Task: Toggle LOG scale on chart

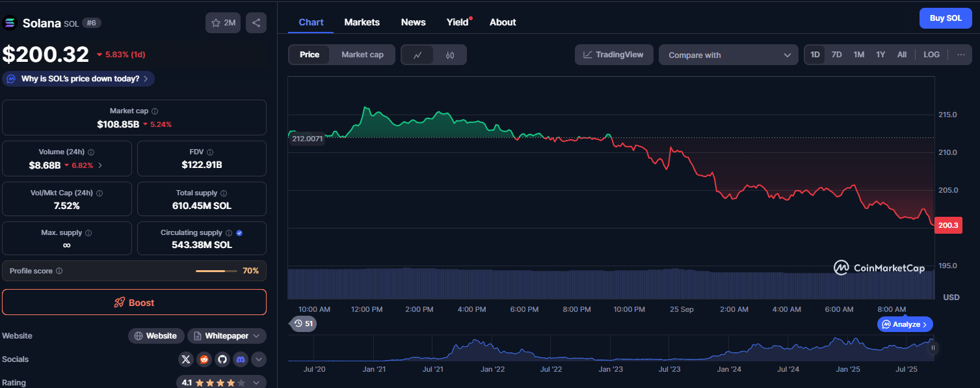Action: click(x=931, y=55)
